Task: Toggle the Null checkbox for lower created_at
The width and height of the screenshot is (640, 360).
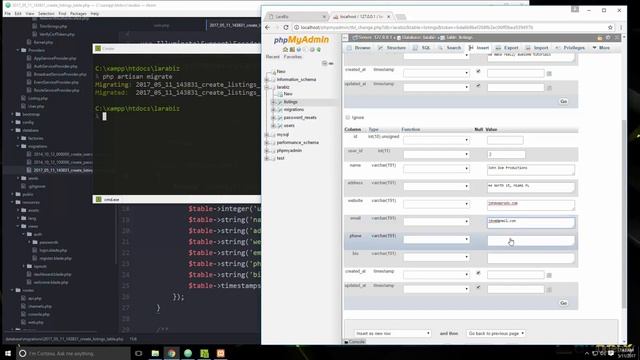Action: click(x=478, y=273)
